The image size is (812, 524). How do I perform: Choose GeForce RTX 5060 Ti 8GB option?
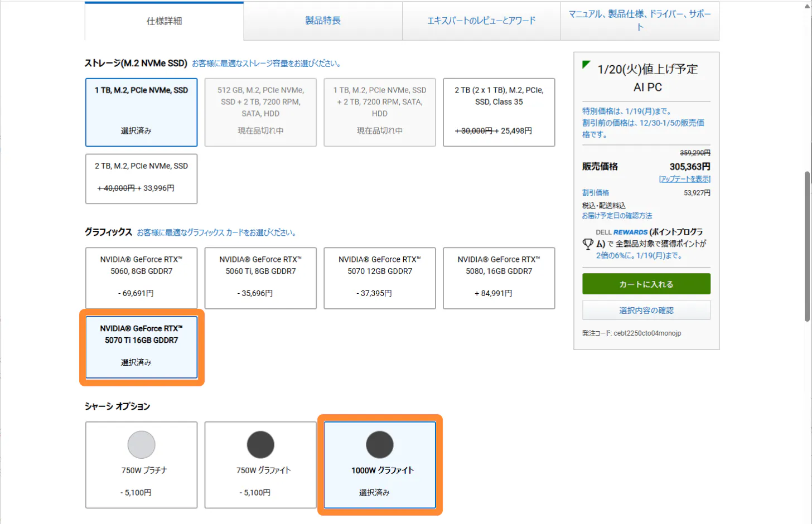[260, 278]
